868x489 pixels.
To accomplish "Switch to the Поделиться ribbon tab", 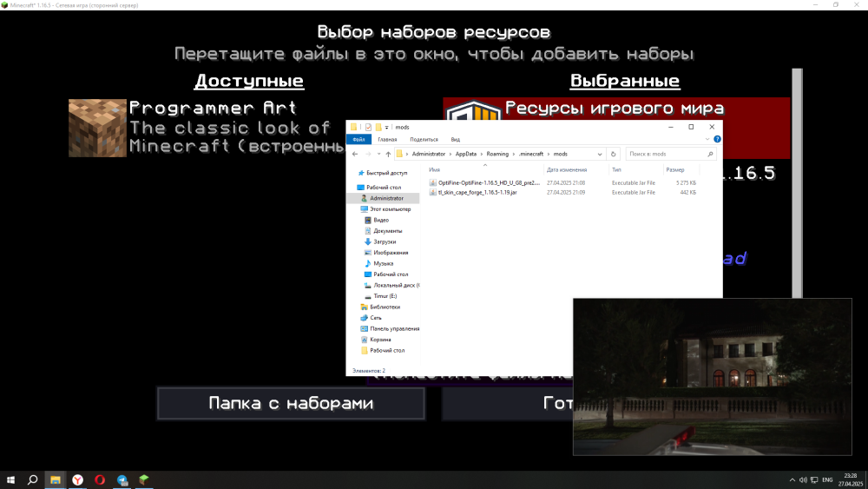I will pos(424,140).
